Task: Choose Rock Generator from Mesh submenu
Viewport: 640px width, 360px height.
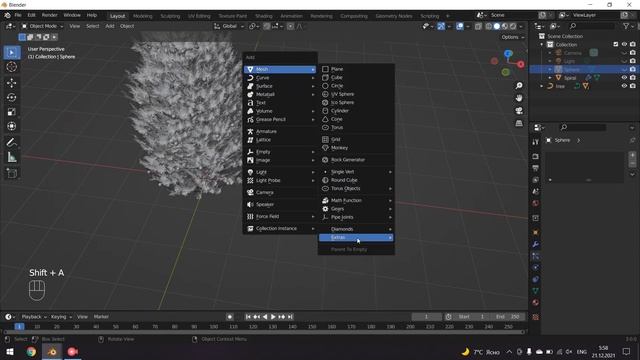Action: (x=356, y=160)
